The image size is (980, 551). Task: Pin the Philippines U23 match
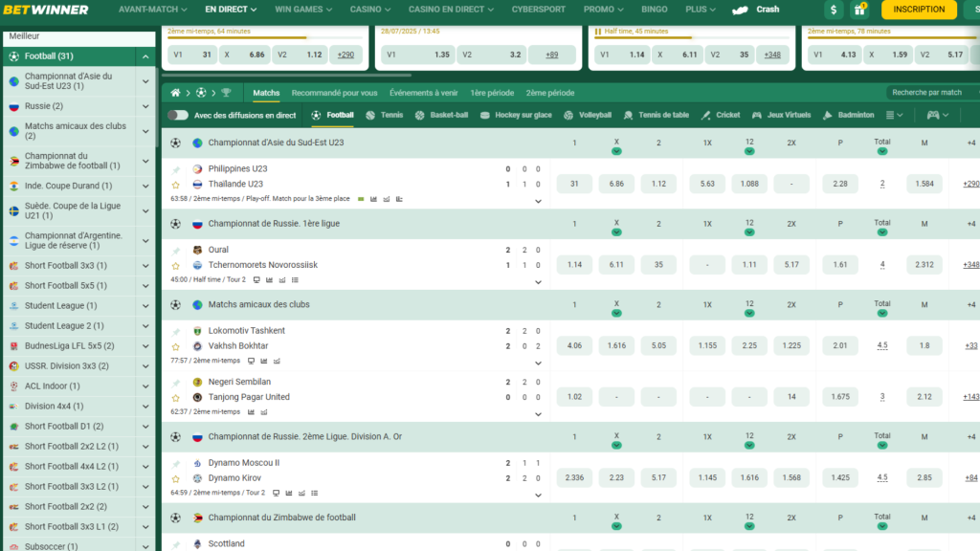176,169
